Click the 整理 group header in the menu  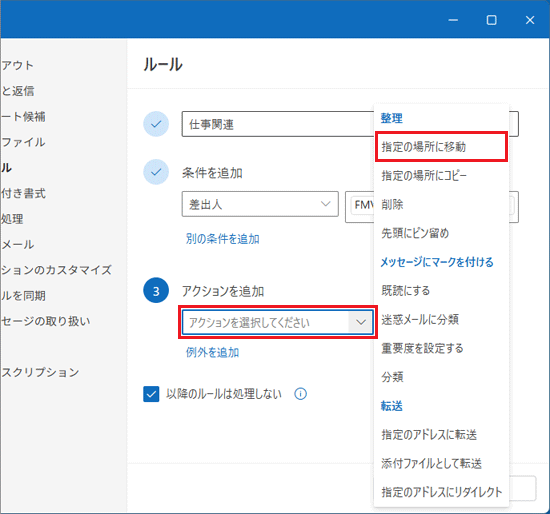(x=391, y=118)
